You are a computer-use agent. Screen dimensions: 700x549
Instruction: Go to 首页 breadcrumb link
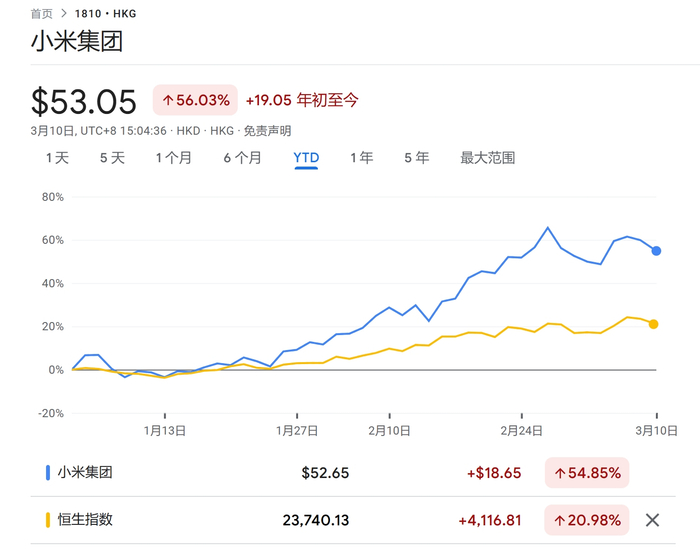click(x=42, y=14)
